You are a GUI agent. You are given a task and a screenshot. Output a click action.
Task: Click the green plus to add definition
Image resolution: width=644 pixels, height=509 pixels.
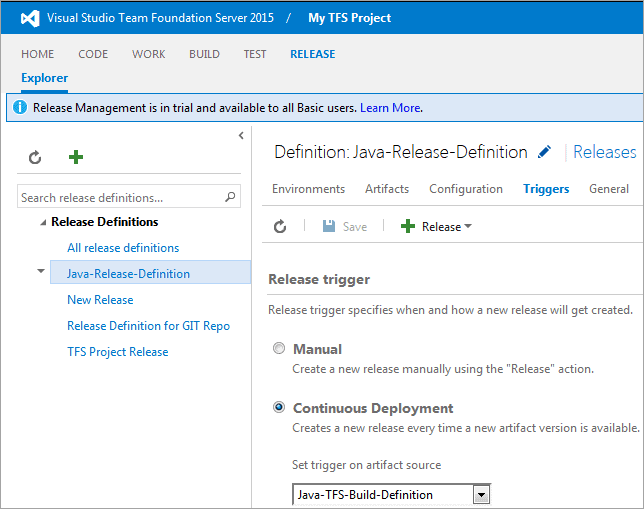76,157
